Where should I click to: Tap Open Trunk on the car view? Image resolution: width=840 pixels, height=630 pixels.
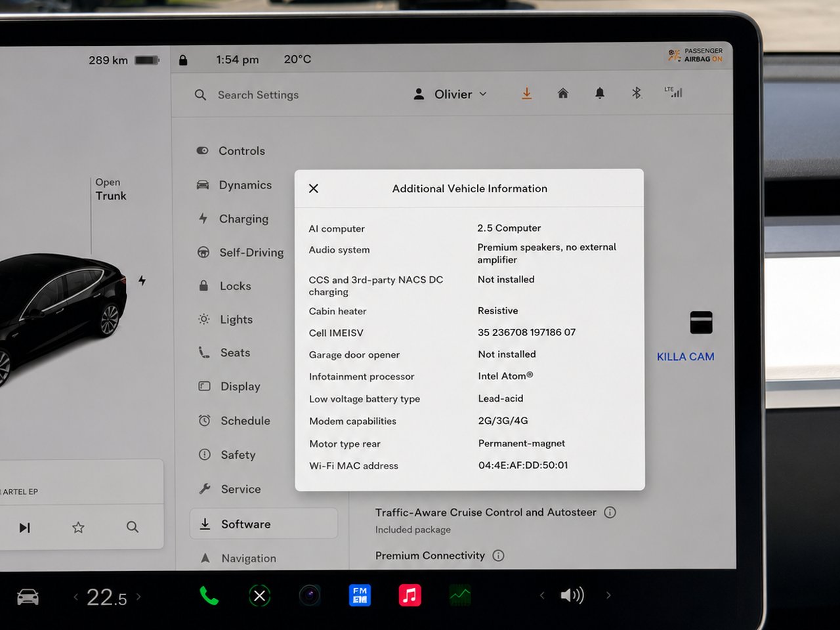click(x=110, y=190)
